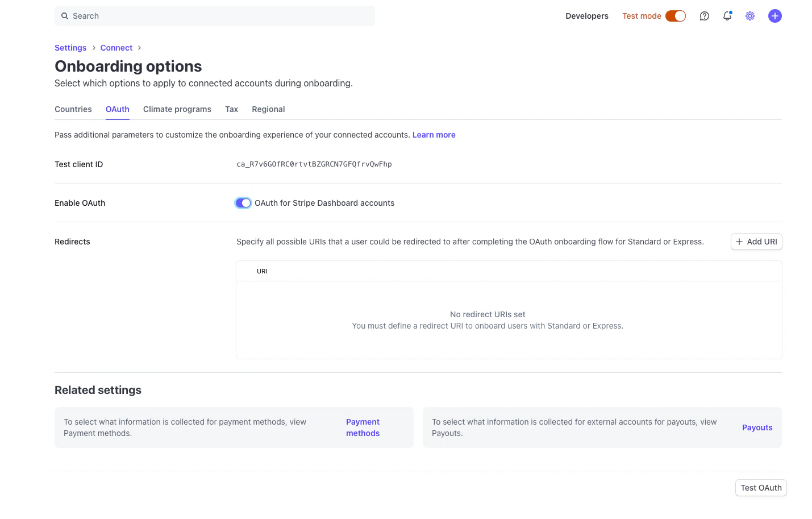Switch to the Regional tab

pos(268,109)
